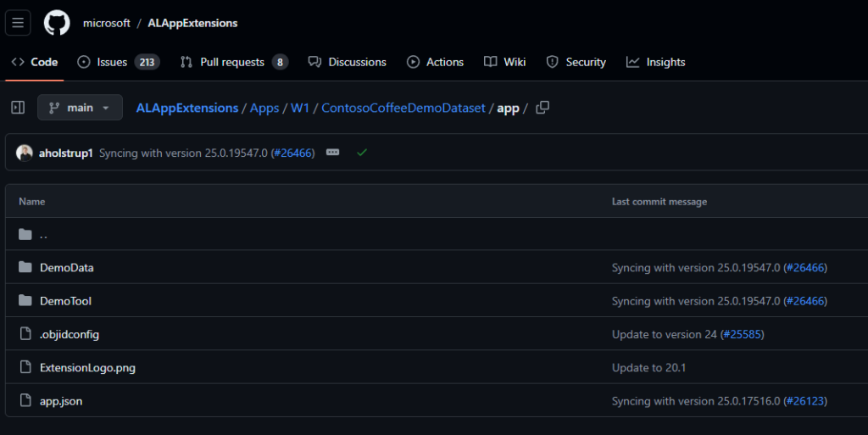Open #26466 link in DemoTool row
The height and width of the screenshot is (435, 868).
coord(805,301)
